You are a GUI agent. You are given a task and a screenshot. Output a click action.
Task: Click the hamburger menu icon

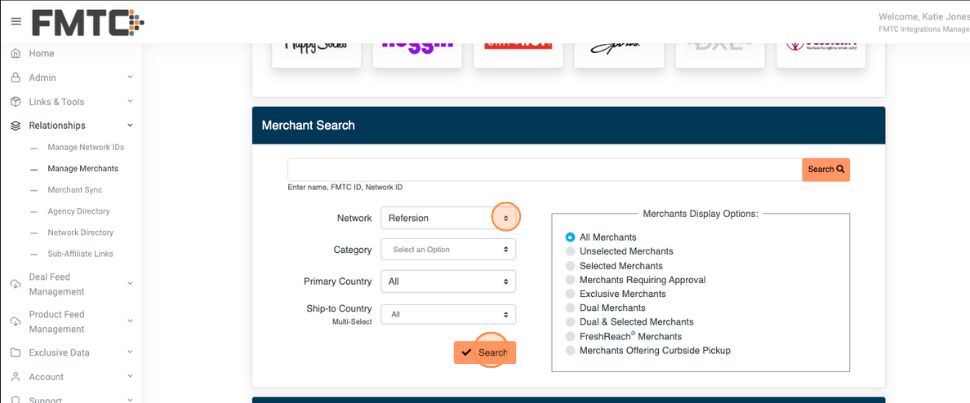click(15, 21)
